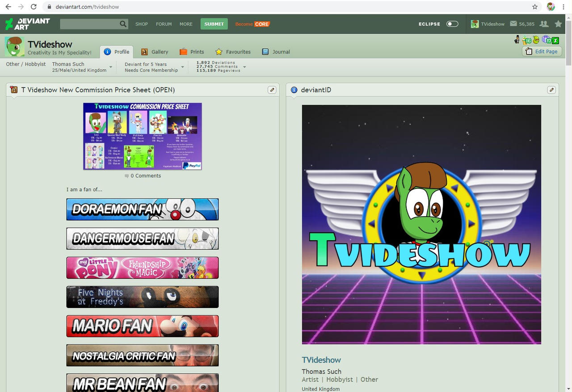The width and height of the screenshot is (572, 392).
Task: Click the 56,385 notifications count
Action: click(x=527, y=24)
